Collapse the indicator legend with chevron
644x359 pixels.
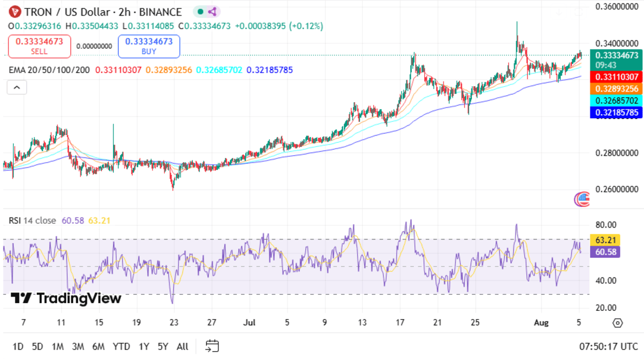point(17,87)
